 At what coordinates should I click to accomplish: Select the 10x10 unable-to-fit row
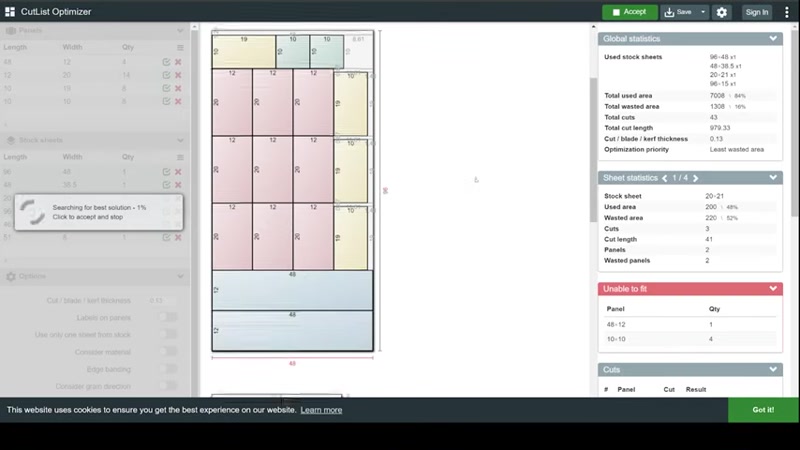pos(690,339)
